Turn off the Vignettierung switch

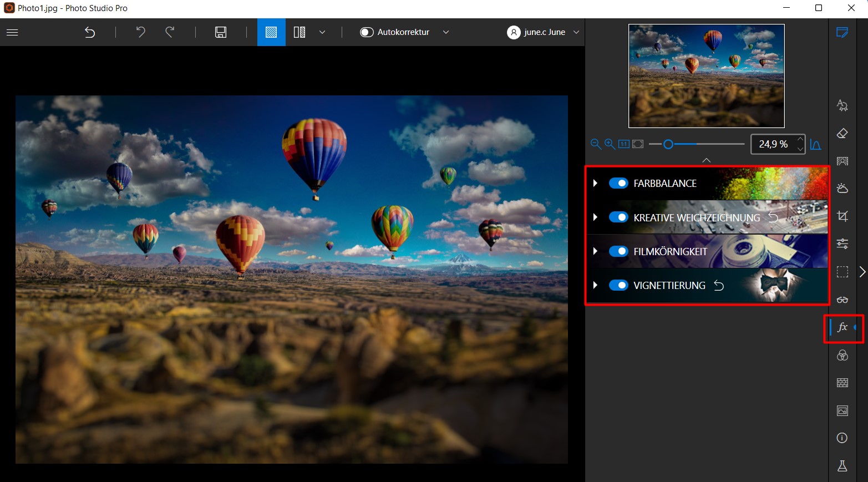[x=618, y=285]
